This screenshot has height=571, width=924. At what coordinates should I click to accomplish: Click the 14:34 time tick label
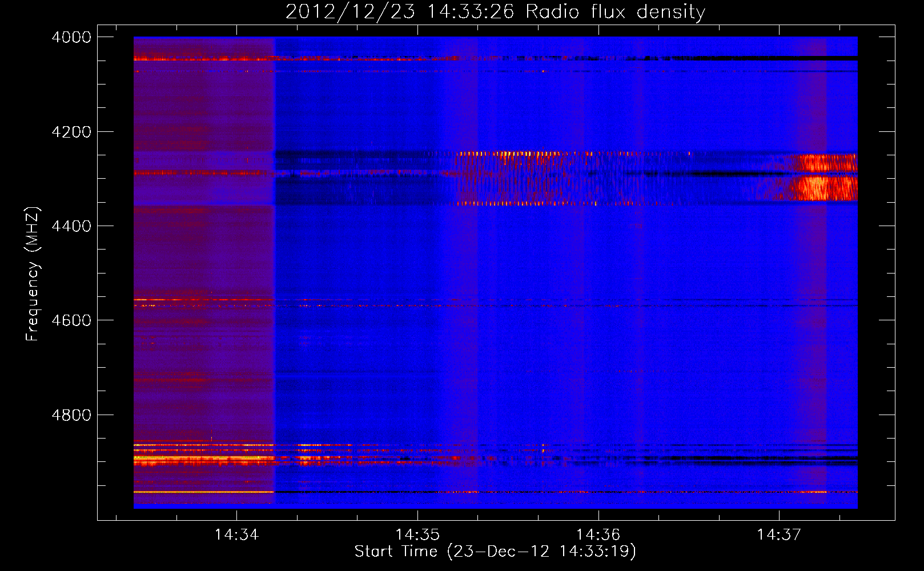click(236, 535)
